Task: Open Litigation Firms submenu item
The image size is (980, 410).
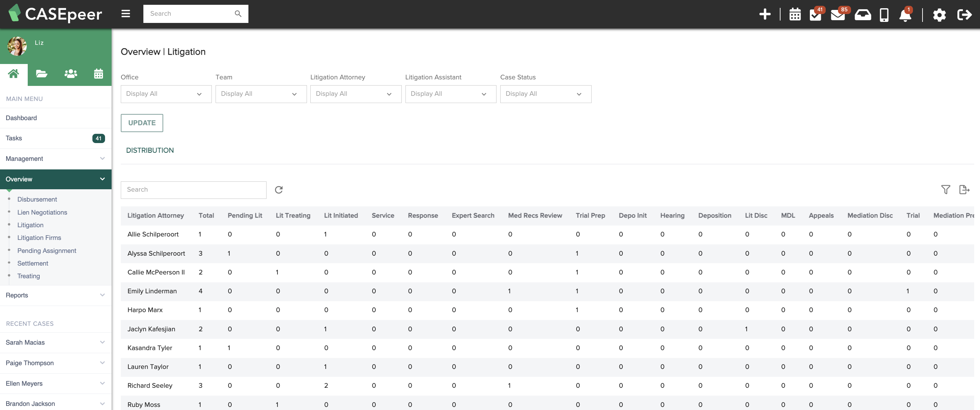Action: [39, 238]
